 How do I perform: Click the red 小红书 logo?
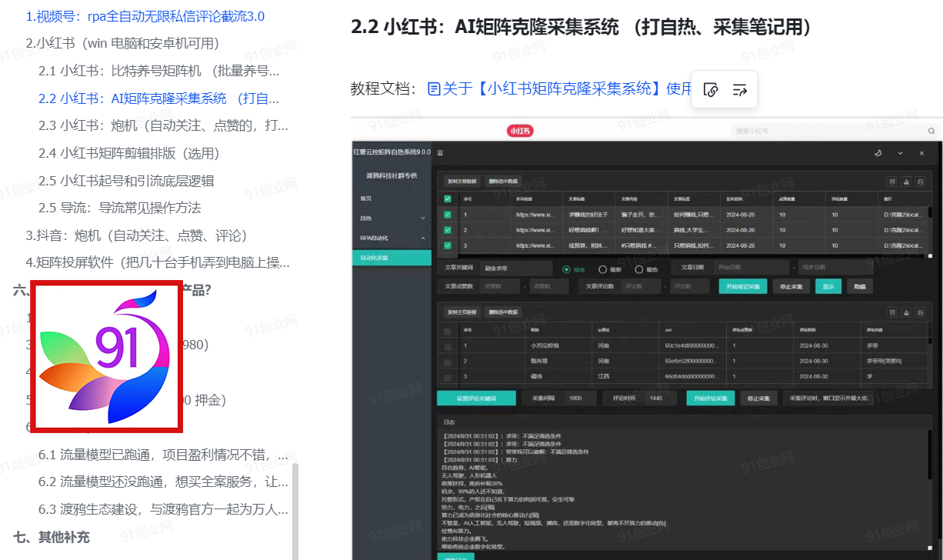[x=520, y=131]
